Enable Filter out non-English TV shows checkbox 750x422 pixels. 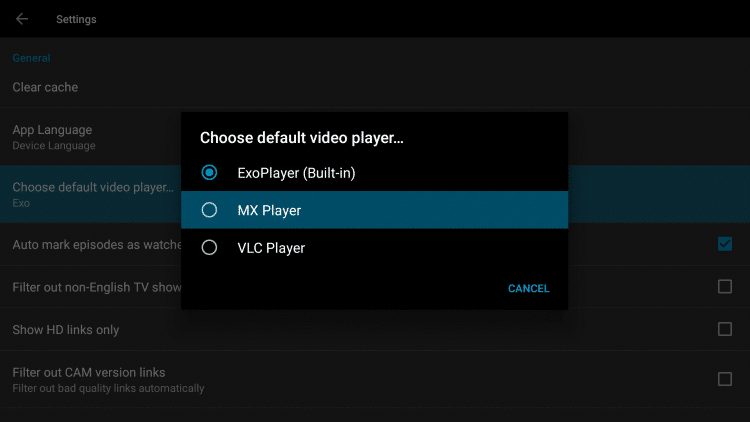[x=725, y=287]
